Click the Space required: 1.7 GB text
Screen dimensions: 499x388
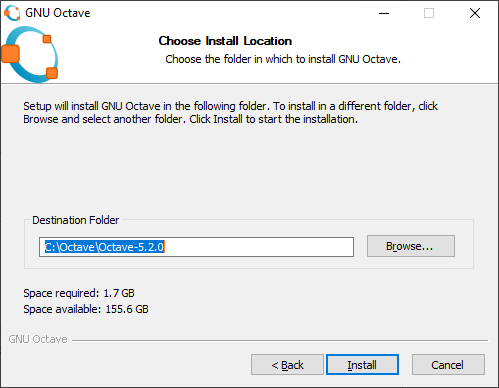79,293
